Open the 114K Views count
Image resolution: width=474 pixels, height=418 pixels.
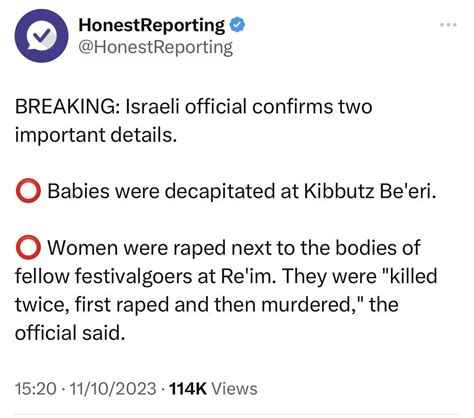[213, 388]
